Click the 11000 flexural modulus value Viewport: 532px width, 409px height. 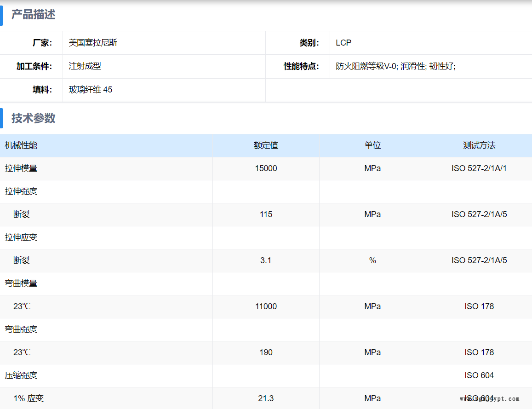[x=266, y=306]
